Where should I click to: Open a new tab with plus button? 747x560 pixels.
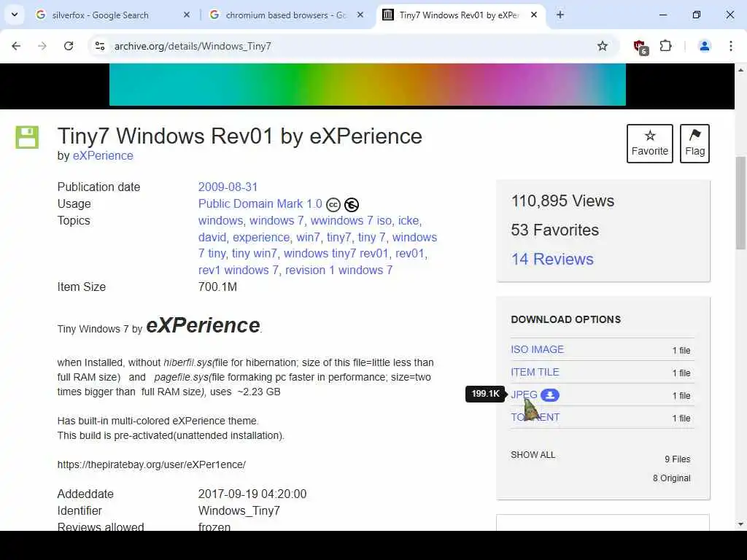click(560, 15)
